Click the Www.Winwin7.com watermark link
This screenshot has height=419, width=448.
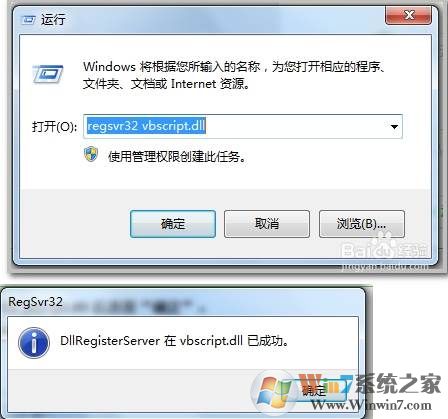click(371, 405)
